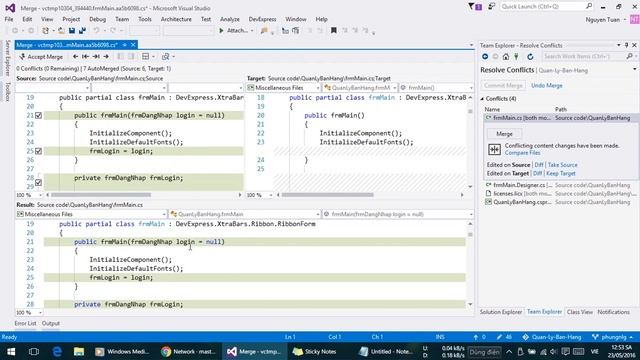The width and height of the screenshot is (640, 360).
Task: Switch to Solution Explorer tab
Action: [501, 312]
